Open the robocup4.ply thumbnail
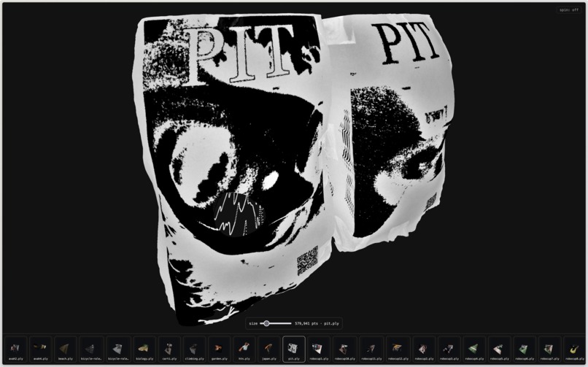Image resolution: width=588 pixels, height=367 pixels. pos(474,349)
